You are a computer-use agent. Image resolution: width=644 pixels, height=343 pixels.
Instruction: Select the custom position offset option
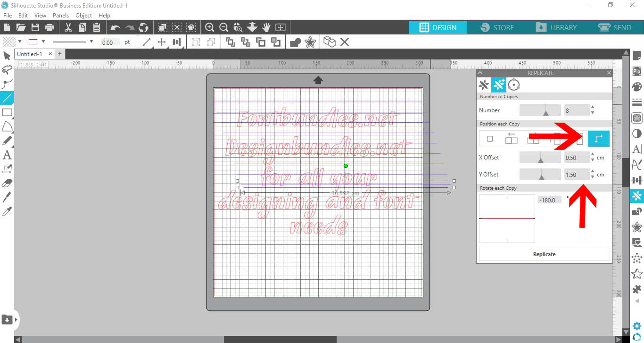(599, 139)
